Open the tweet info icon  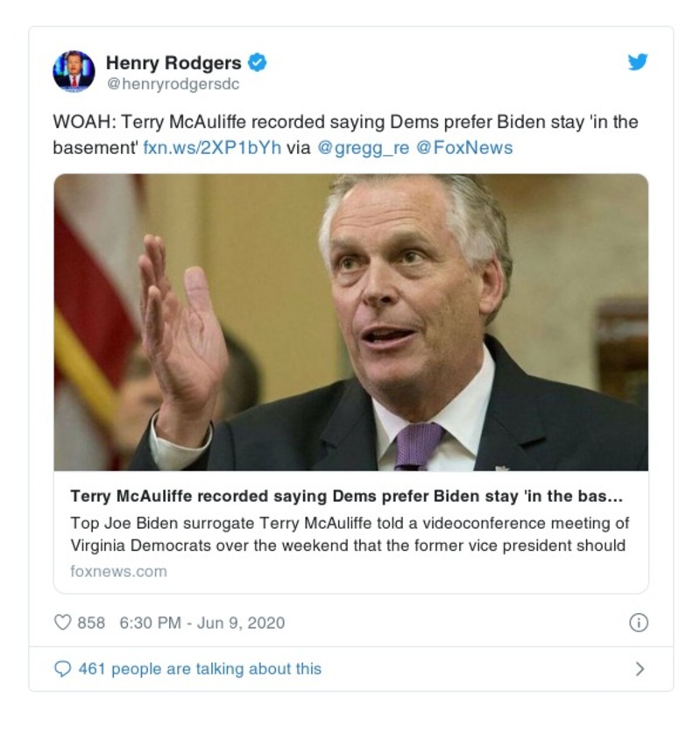click(639, 623)
